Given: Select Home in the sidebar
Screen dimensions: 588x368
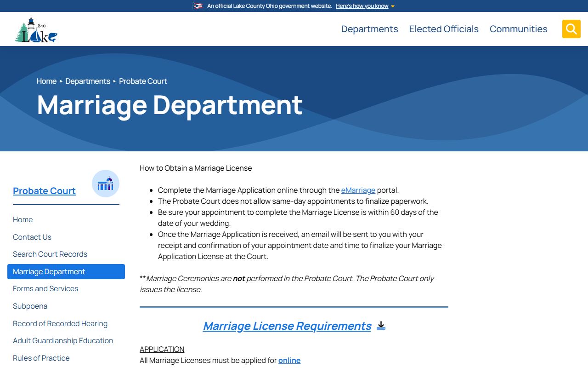Looking at the screenshot, I should [23, 220].
